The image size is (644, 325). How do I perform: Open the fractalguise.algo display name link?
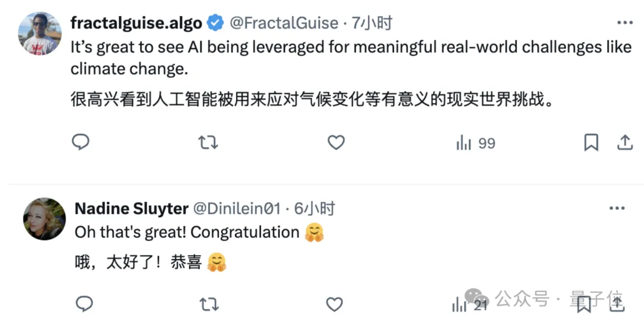[x=137, y=23]
